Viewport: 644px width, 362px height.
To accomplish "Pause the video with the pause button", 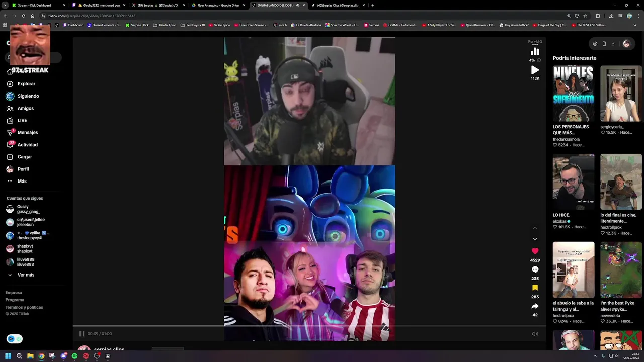I will pos(82,334).
